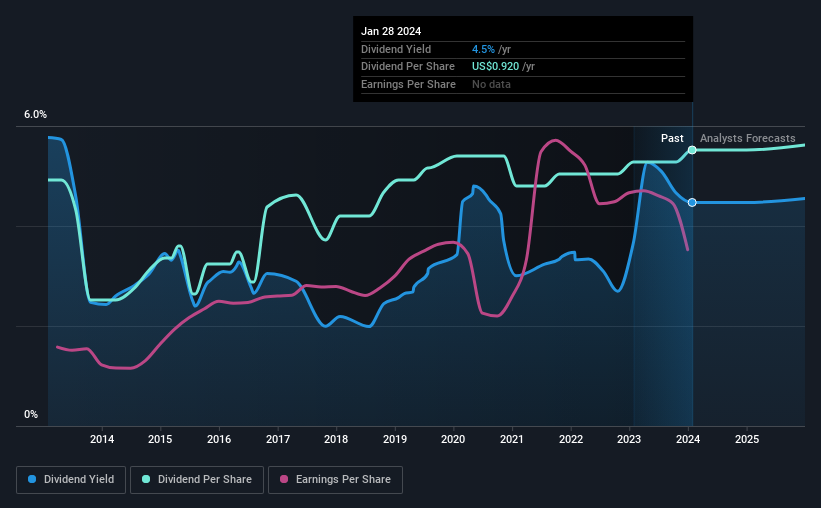Toggle the Earnings Per Share legend item
Image resolution: width=821 pixels, height=508 pixels.
[x=335, y=480]
